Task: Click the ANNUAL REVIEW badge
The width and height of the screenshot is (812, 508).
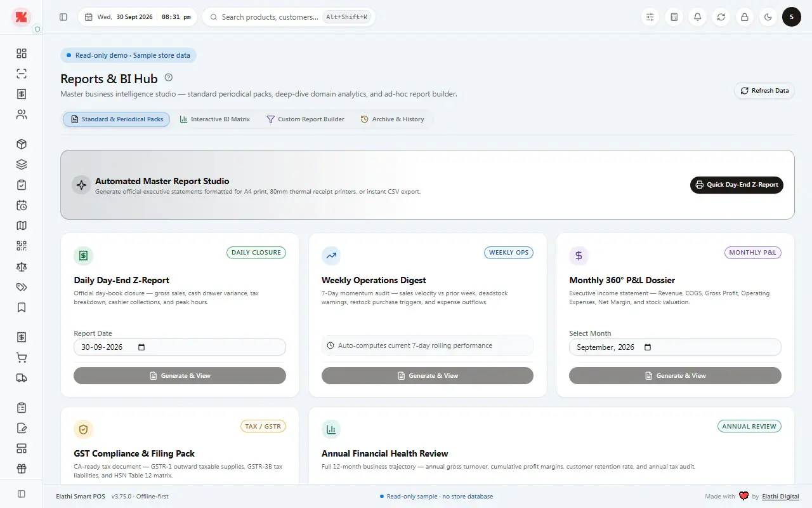Action: coord(749,427)
